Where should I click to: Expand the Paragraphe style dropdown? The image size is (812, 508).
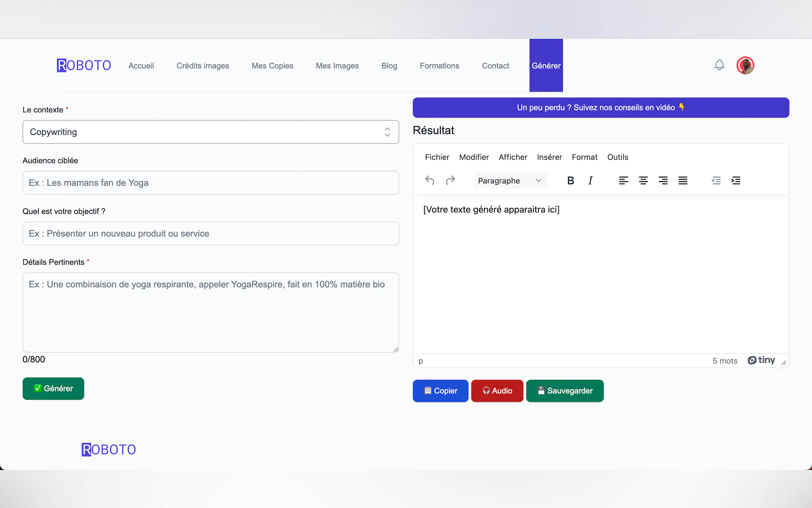click(510, 180)
